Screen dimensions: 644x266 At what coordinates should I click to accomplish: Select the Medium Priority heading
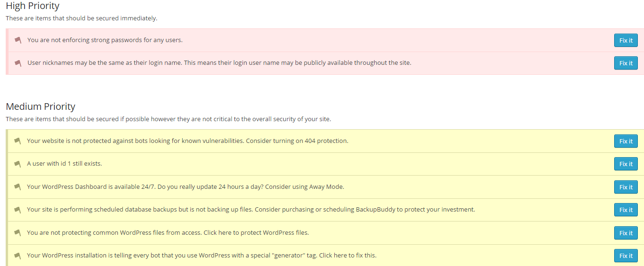(40, 106)
